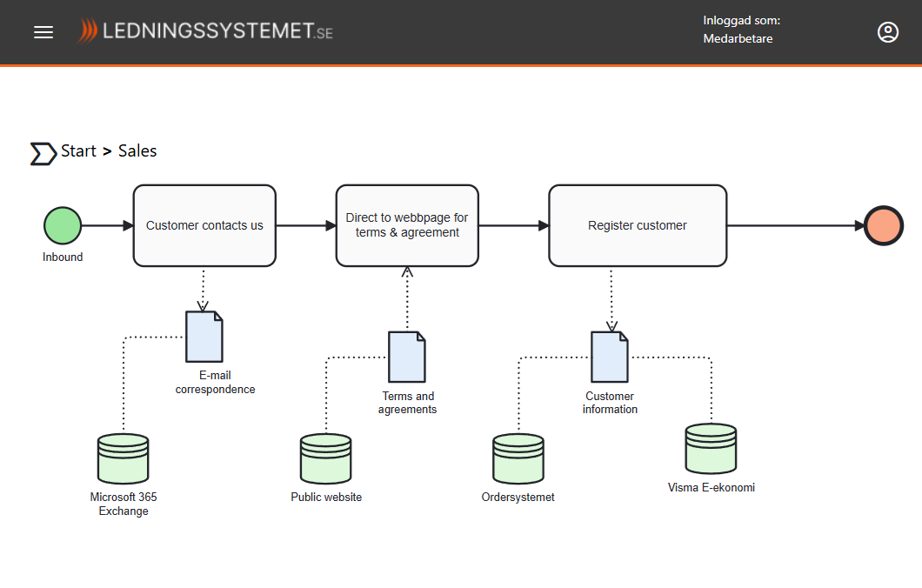The width and height of the screenshot is (922, 588).
Task: Open Direct to webbpage for terms task
Action: click(x=407, y=225)
